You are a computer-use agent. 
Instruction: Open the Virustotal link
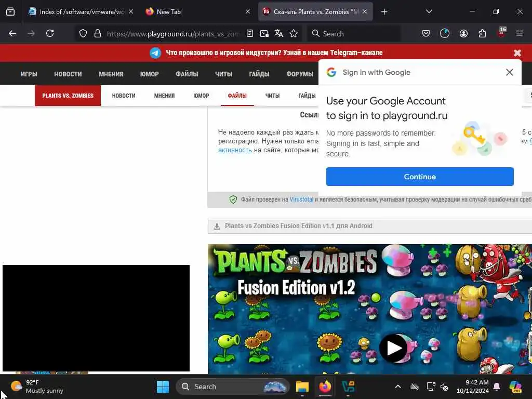point(301,199)
